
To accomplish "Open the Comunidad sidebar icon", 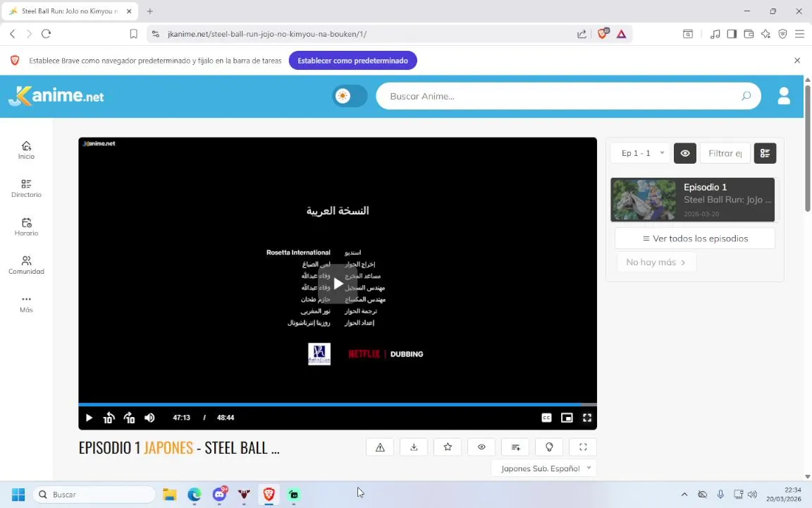I will pos(26,261).
